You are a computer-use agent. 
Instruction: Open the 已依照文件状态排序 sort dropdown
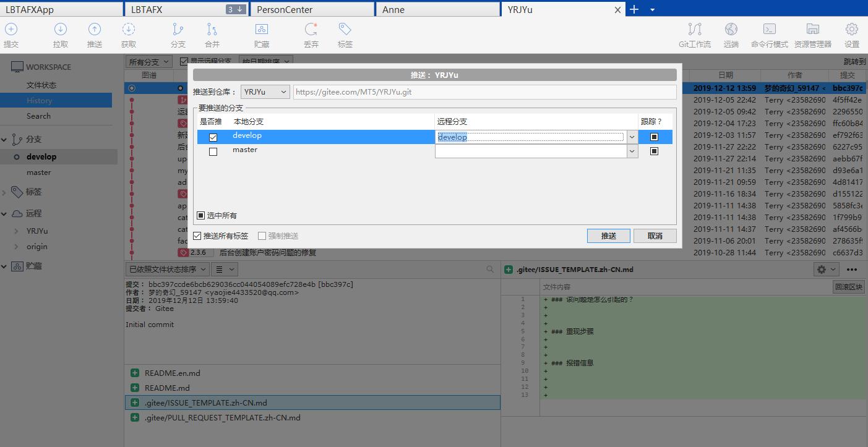coord(166,270)
